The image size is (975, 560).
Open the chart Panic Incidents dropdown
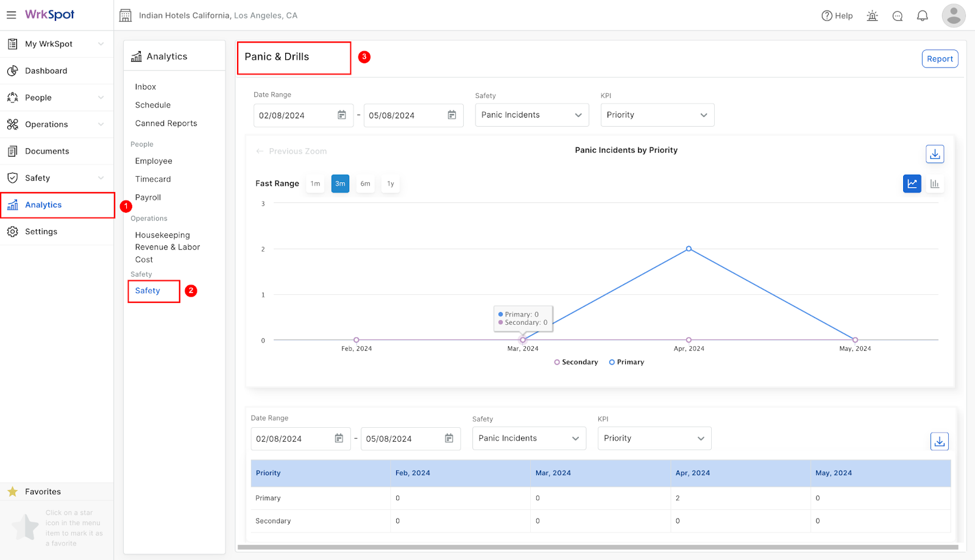532,115
